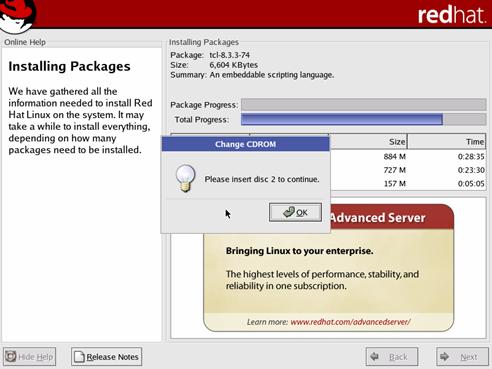492x369 pixels.
Task: Click the 0:05:05 time value
Action: point(471,183)
